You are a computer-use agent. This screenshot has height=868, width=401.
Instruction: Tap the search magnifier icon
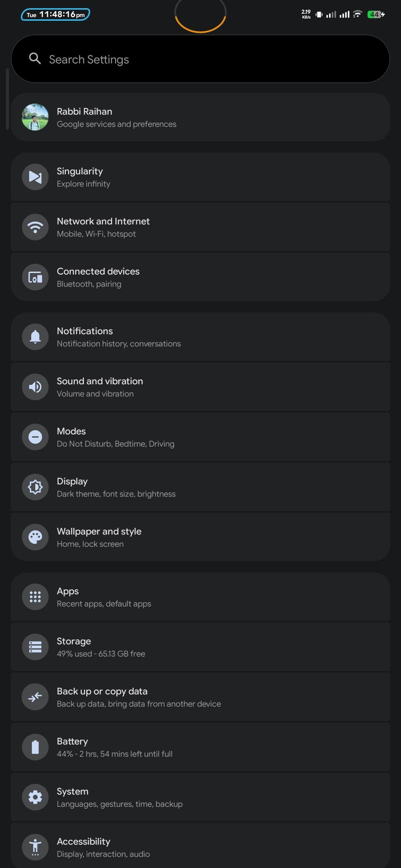pyautogui.click(x=35, y=59)
